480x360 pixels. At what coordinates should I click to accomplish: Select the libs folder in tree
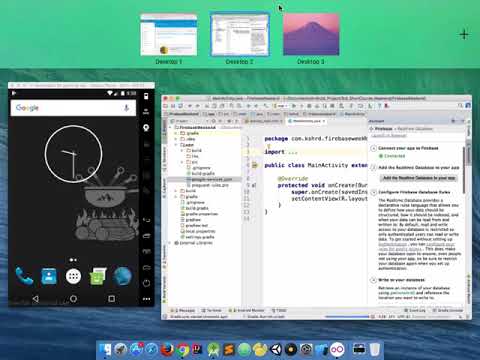[193, 156]
